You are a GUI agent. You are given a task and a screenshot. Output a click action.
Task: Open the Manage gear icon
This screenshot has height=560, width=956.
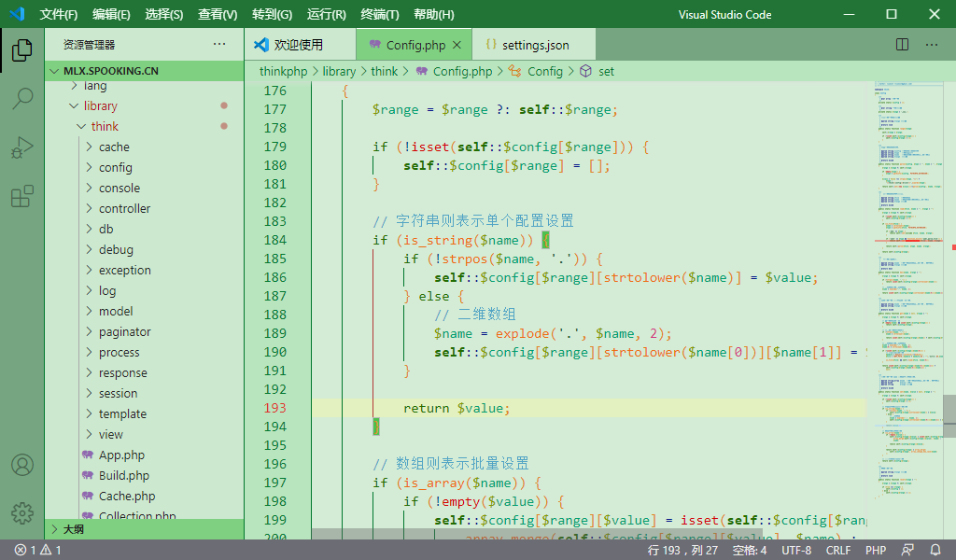(22, 513)
